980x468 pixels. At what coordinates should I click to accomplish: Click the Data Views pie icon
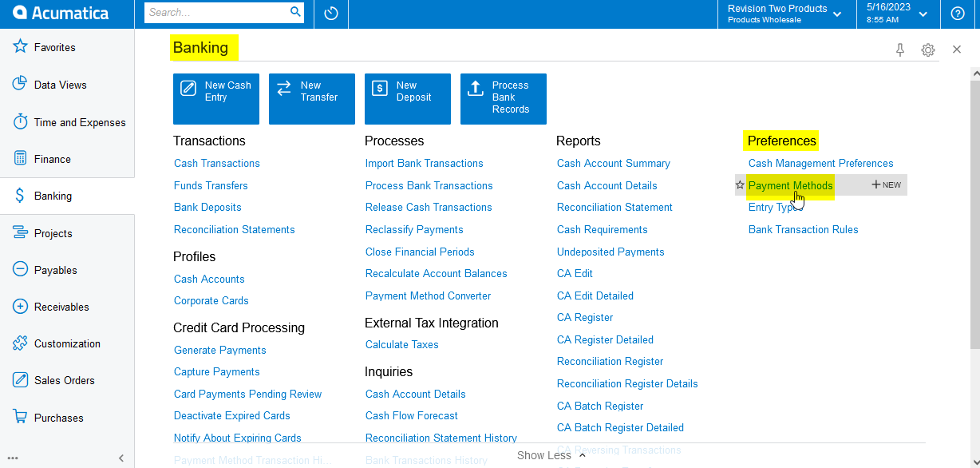pyautogui.click(x=20, y=84)
